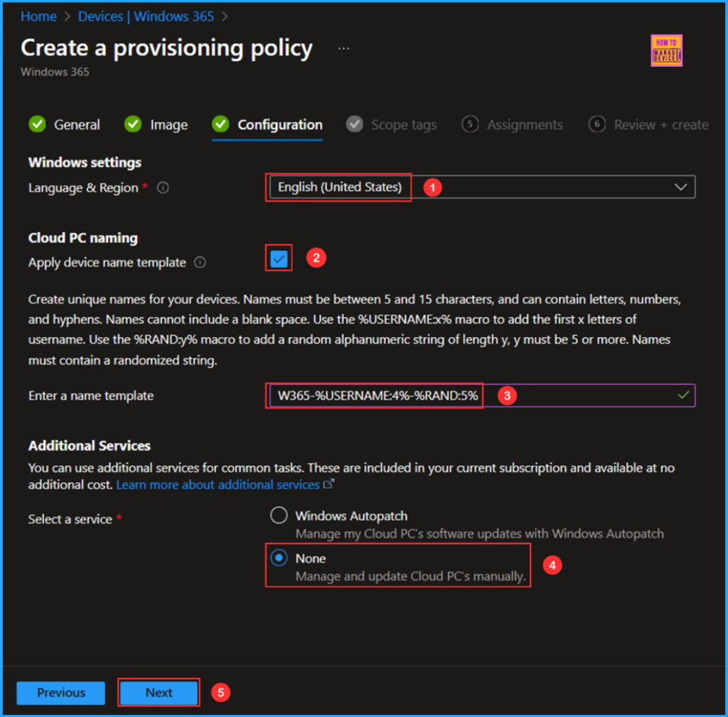
Task: Expand the Language & Region dropdown arrow
Action: (x=680, y=187)
